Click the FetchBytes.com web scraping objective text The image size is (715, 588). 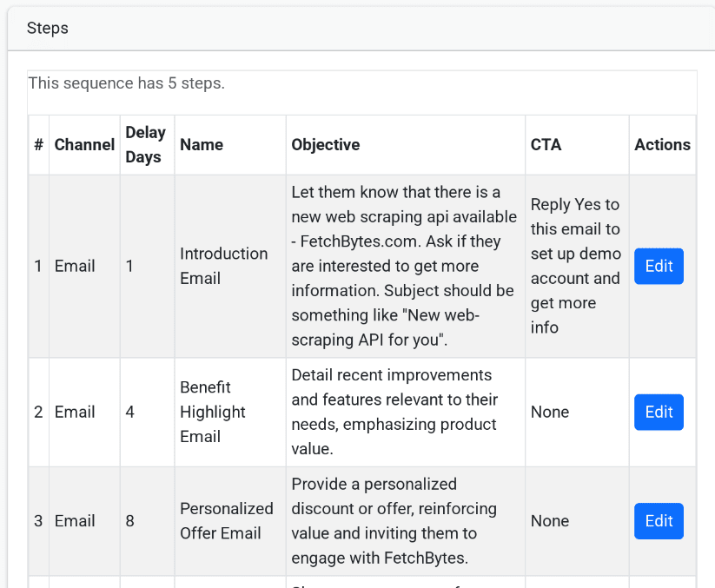point(403,266)
